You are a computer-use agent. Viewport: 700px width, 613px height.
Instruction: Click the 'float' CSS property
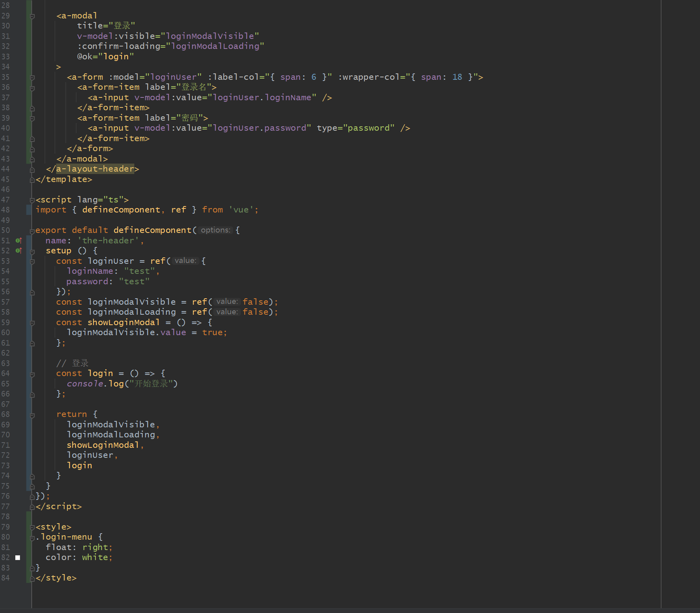59,547
